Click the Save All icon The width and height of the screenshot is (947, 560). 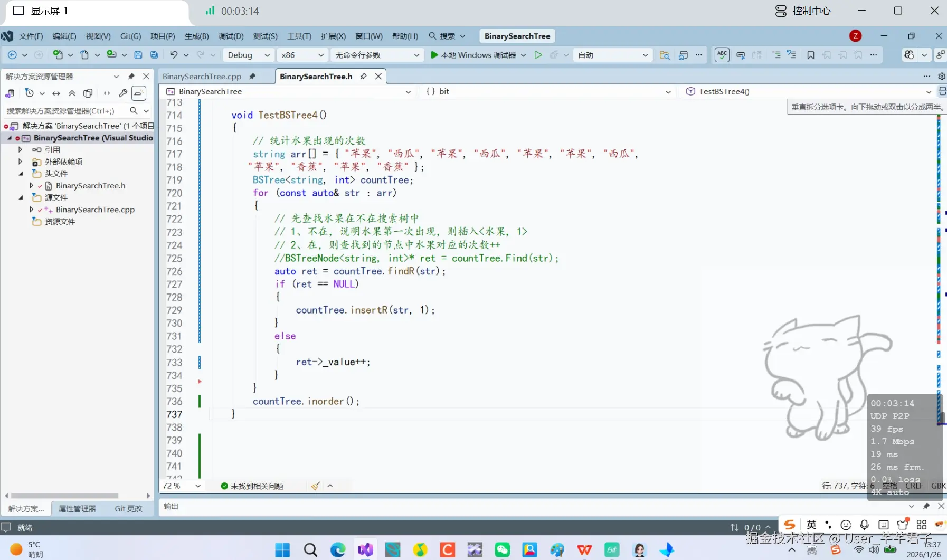154,55
